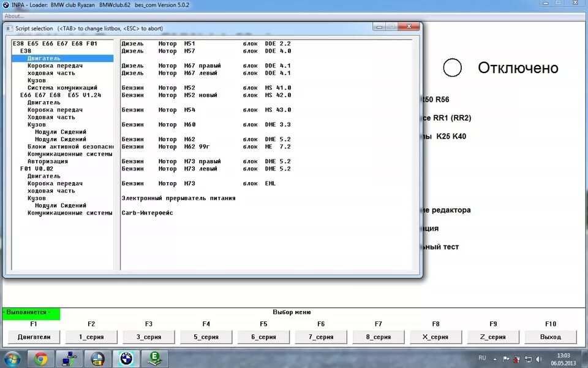Image resolution: width=588 pixels, height=368 pixels.
Task: Select Система комуникаций in the tree
Action: tap(62, 88)
